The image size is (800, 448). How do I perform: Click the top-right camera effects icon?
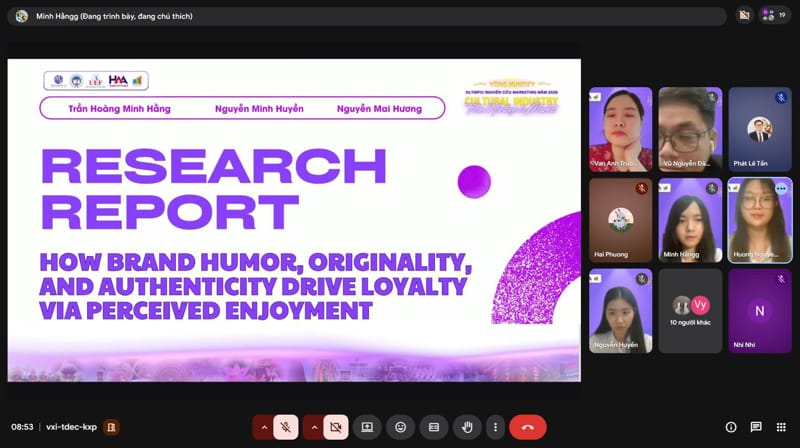pyautogui.click(x=743, y=15)
